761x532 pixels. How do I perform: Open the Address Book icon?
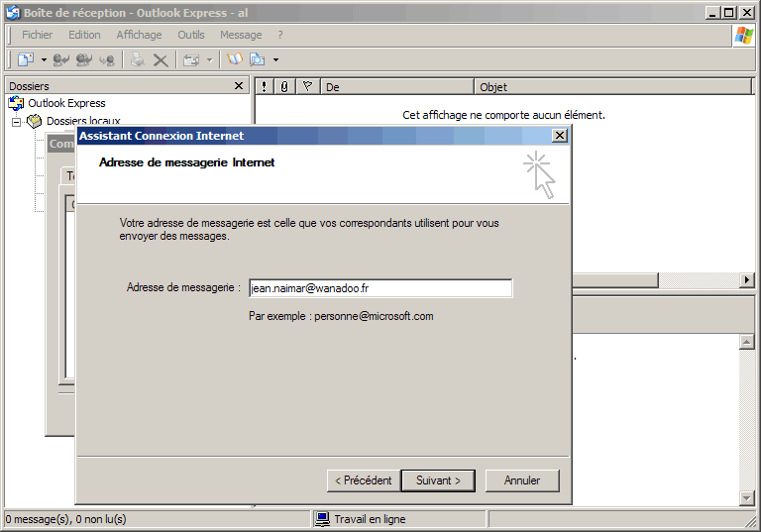(235, 60)
